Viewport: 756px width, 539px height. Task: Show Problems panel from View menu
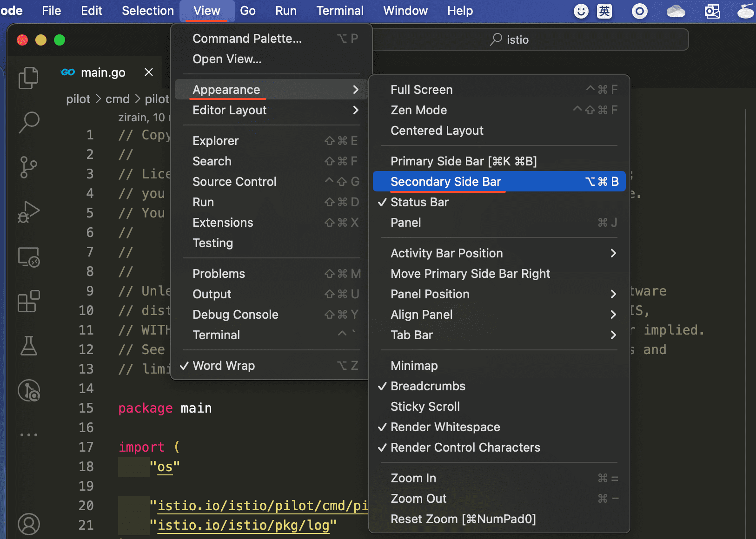pos(271,274)
